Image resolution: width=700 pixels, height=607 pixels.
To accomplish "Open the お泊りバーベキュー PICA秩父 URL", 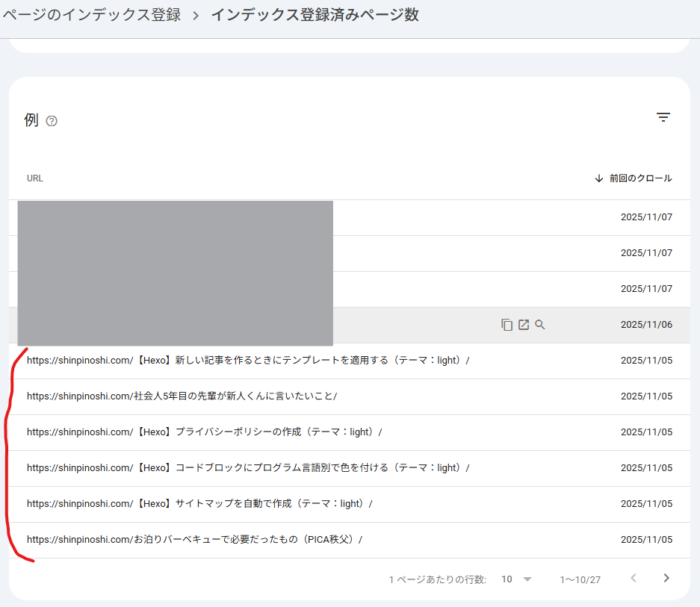I will pos(196,539).
